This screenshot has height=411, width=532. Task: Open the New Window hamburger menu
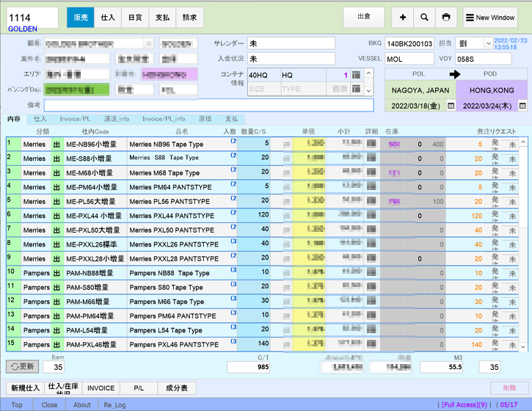tap(490, 17)
